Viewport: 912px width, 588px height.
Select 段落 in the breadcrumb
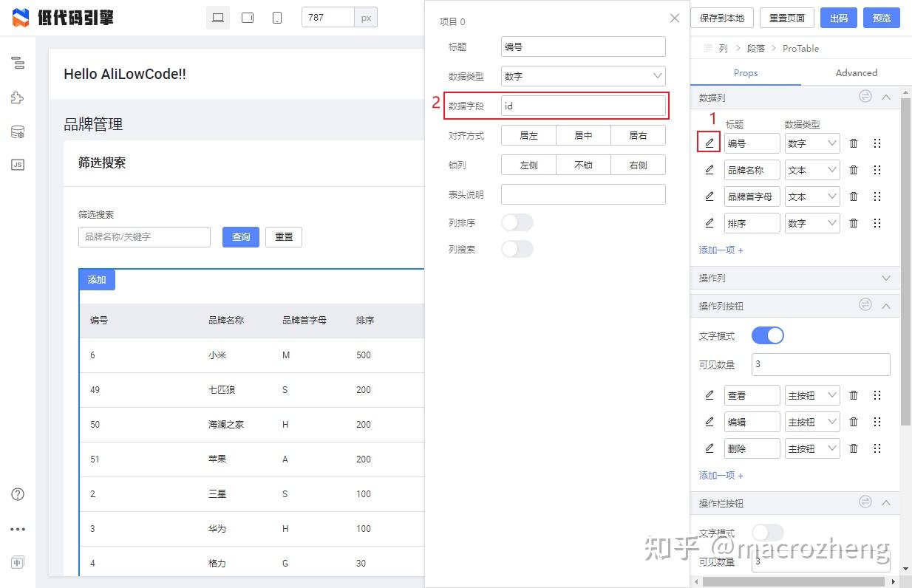[756, 48]
